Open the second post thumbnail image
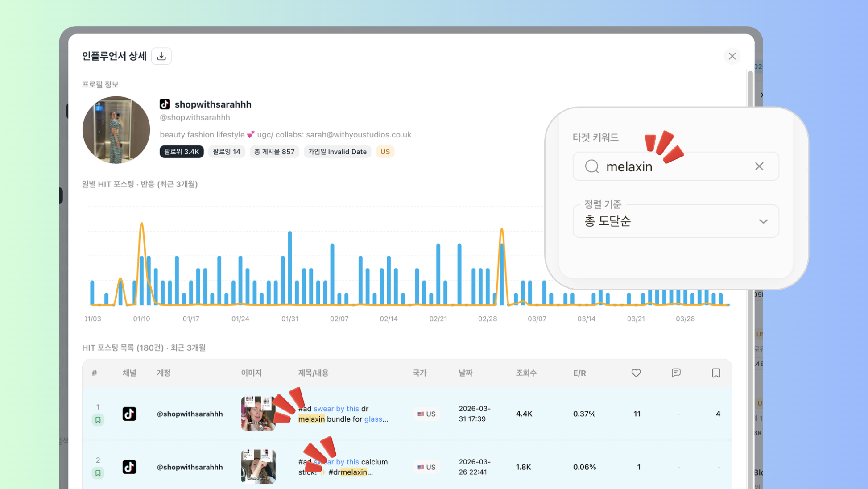Screen dimensions: 868x489 click(258, 467)
